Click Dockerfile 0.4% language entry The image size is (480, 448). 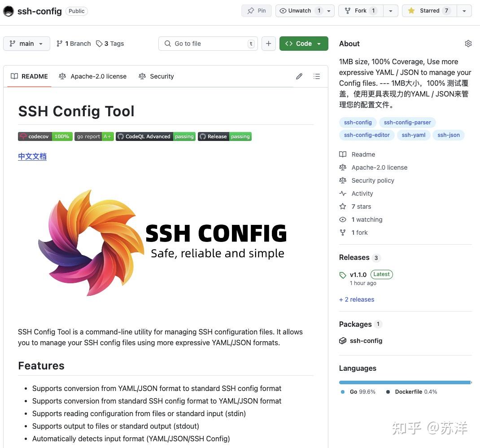tap(412, 392)
